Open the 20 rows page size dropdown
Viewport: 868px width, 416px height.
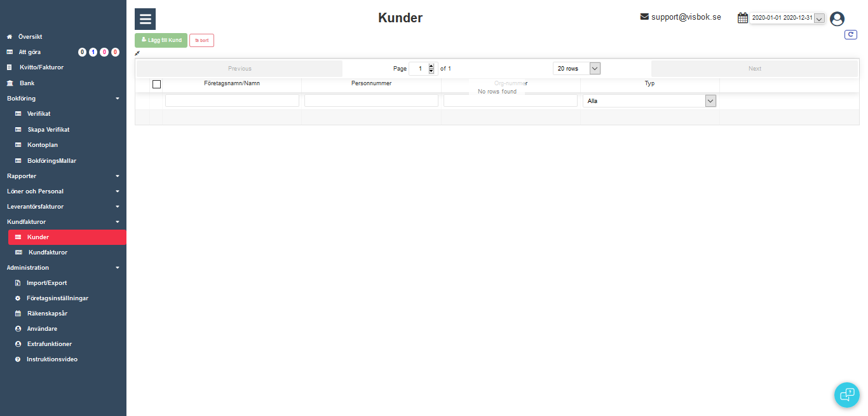594,69
